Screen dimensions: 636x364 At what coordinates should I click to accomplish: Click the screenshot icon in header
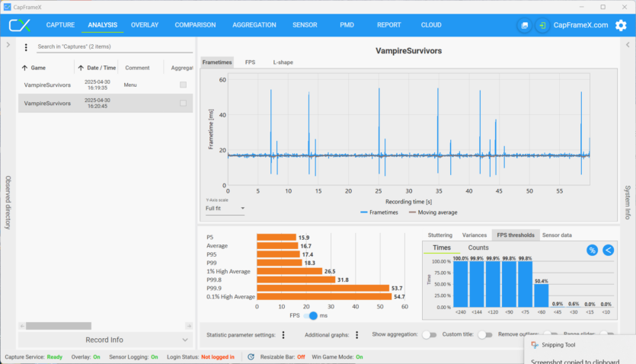(x=524, y=25)
